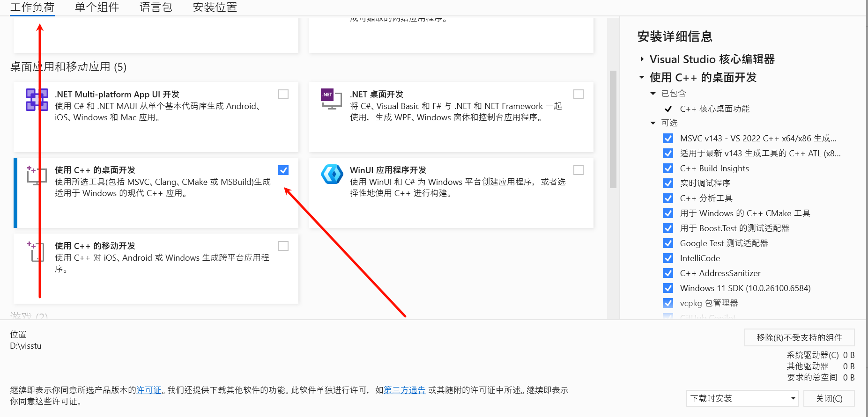Uncheck 用于 Boost.Test 的测试适配器
Screen dimensions: 868x417
pos(668,228)
